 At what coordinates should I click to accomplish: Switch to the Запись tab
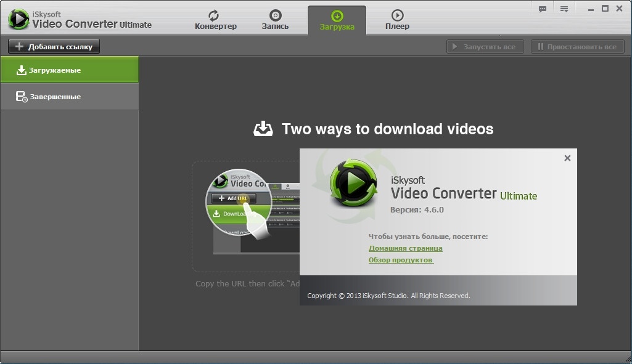tap(275, 20)
